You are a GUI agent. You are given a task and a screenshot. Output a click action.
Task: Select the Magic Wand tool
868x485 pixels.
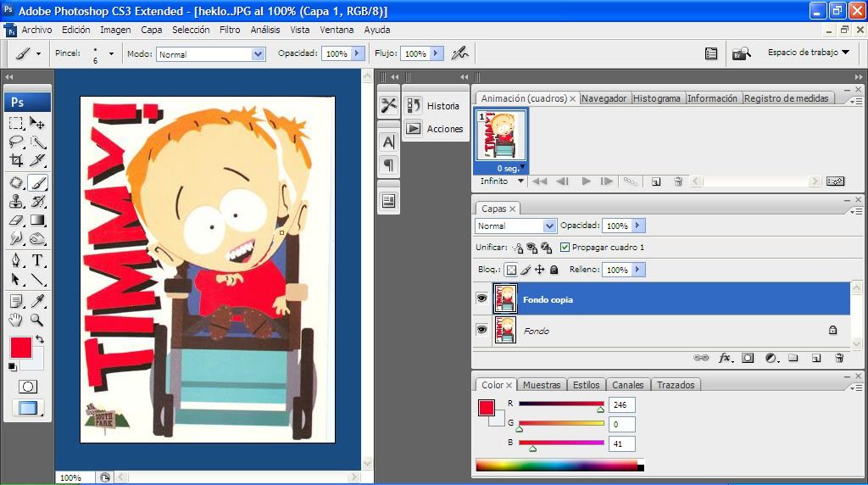point(37,142)
